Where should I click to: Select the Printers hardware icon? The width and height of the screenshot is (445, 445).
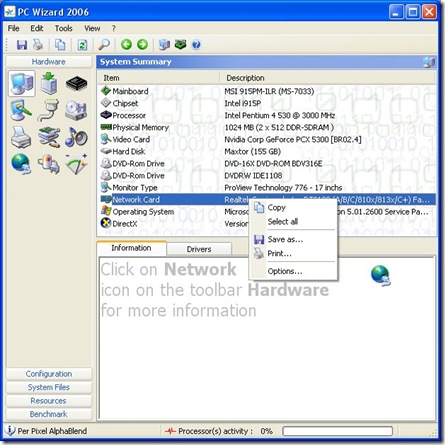(21, 137)
